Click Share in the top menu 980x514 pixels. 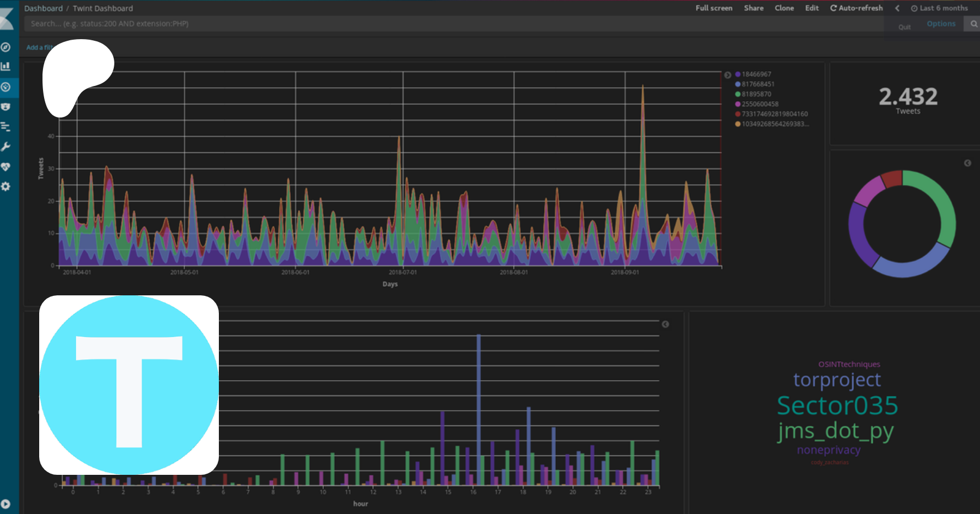pyautogui.click(x=754, y=8)
